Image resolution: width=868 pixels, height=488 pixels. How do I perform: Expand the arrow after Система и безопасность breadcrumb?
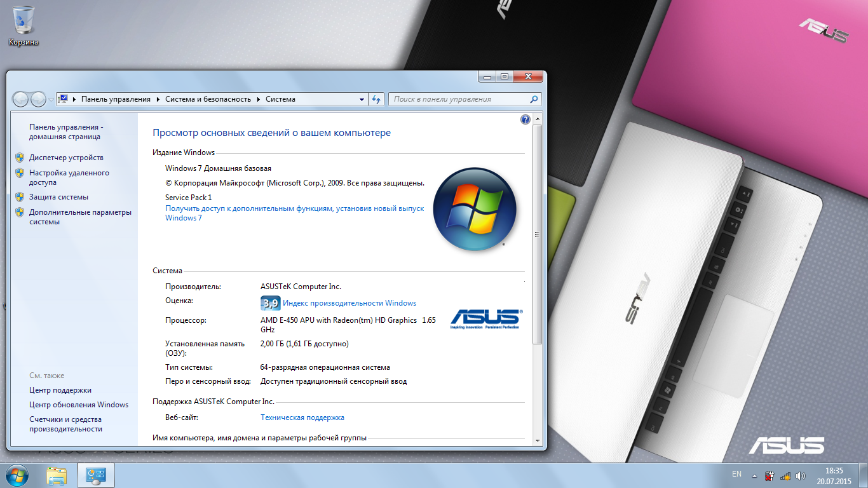coord(259,99)
